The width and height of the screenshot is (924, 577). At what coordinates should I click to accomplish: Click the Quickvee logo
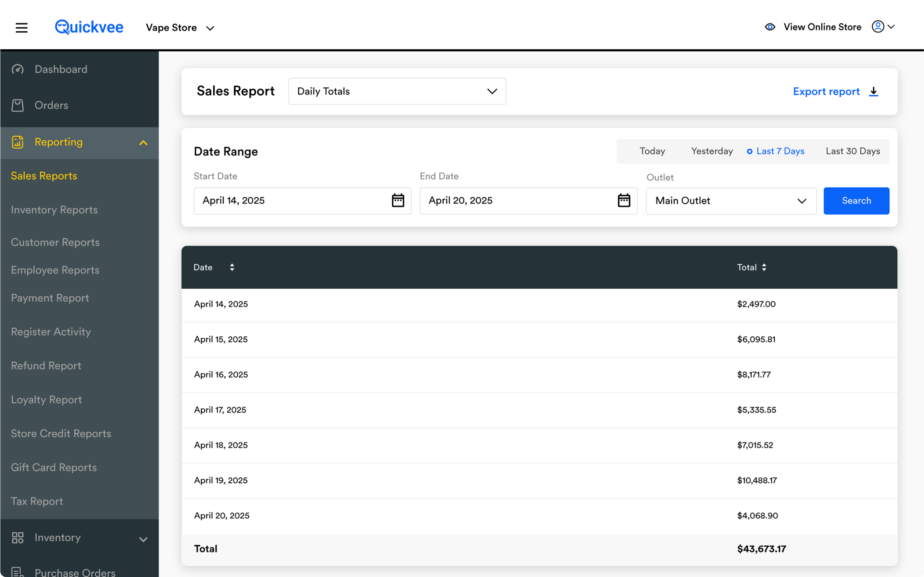tap(89, 27)
